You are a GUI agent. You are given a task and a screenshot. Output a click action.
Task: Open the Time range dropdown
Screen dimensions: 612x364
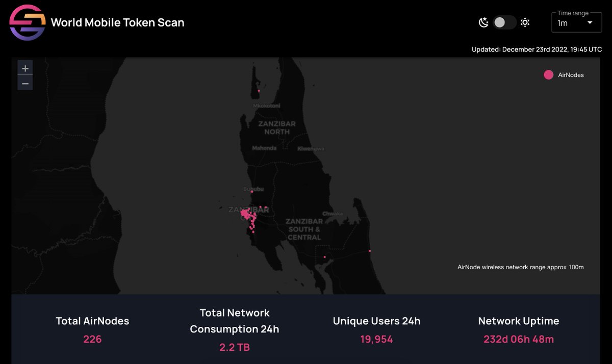tap(577, 22)
